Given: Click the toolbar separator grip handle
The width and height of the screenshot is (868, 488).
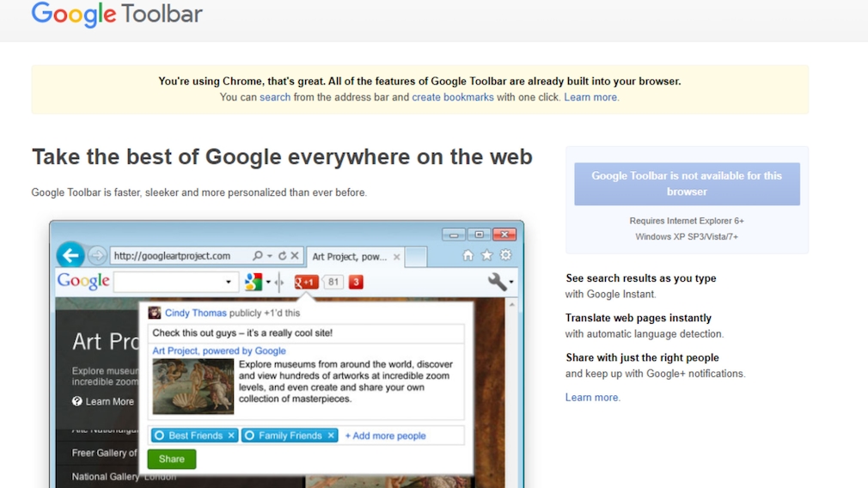Looking at the screenshot, I should click(x=280, y=282).
